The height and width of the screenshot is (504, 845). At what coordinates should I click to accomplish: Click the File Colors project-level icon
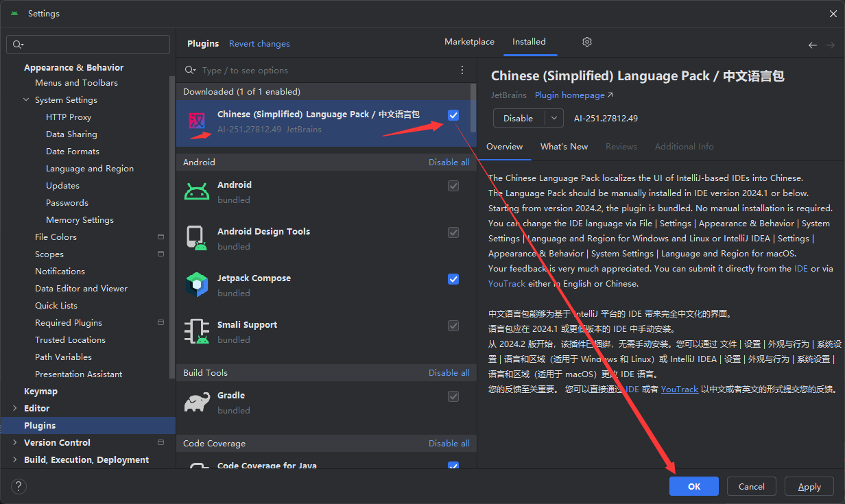pos(160,237)
